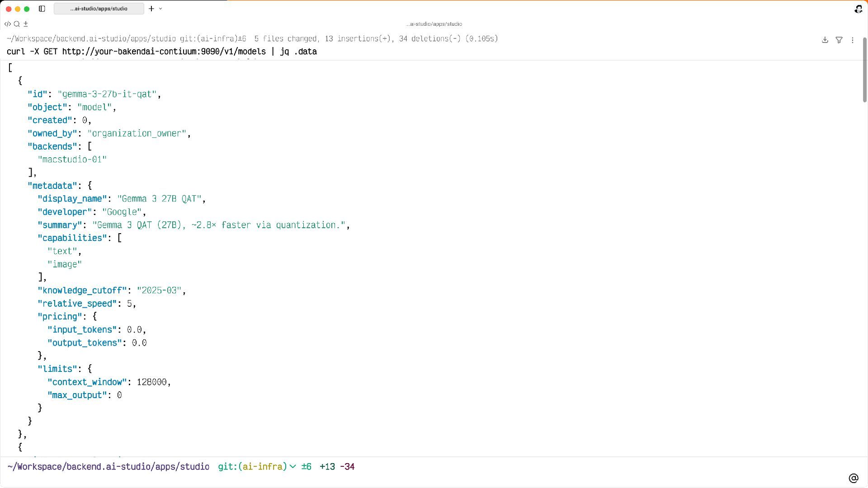Expand git branch ai-infra chevron

click(292, 467)
